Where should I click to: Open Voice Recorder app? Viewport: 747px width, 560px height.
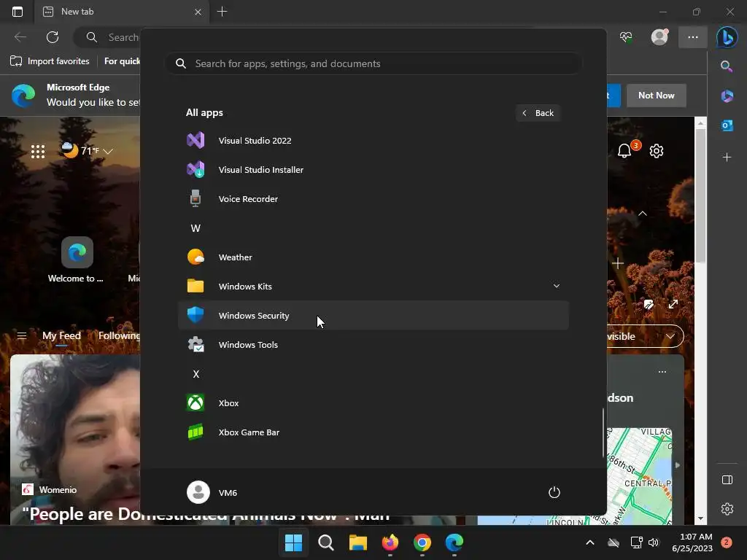373,198
